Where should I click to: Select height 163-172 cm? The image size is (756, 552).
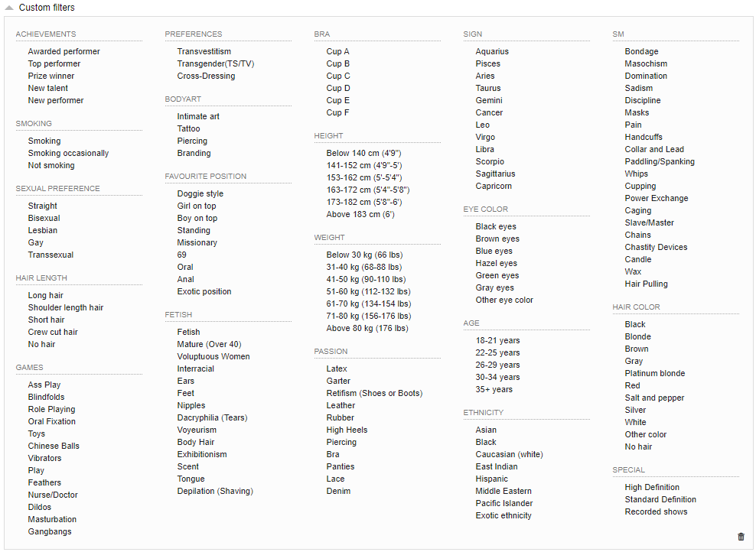(x=367, y=190)
